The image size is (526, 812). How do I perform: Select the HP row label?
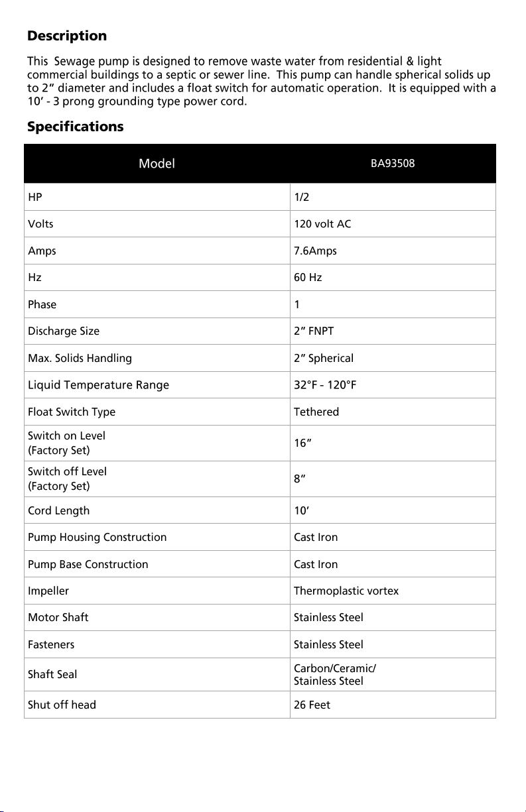point(35,197)
